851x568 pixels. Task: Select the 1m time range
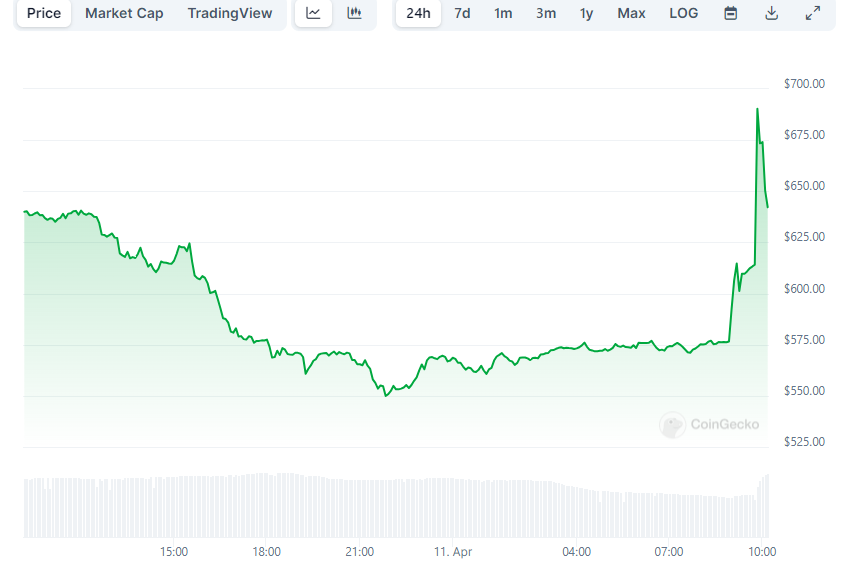point(503,13)
